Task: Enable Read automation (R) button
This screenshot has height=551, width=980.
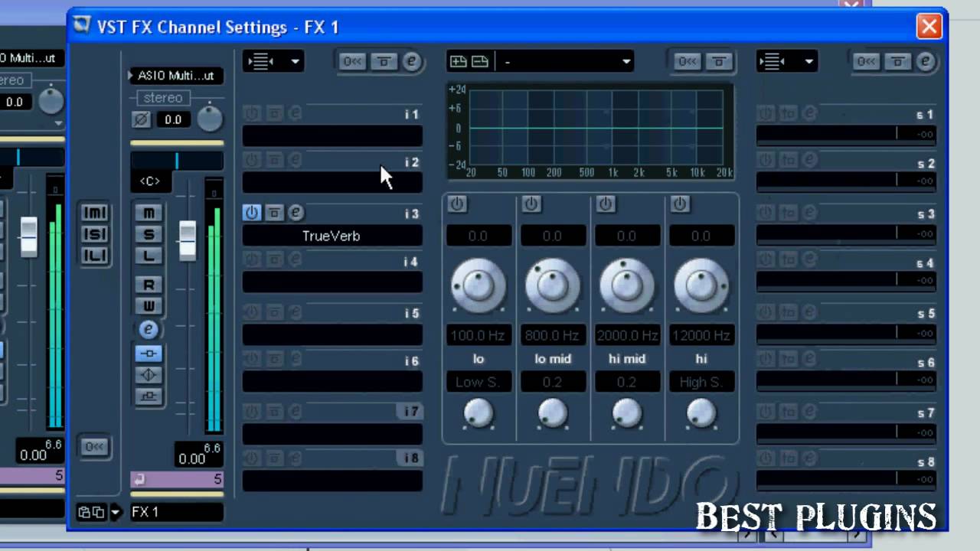Action: [149, 285]
